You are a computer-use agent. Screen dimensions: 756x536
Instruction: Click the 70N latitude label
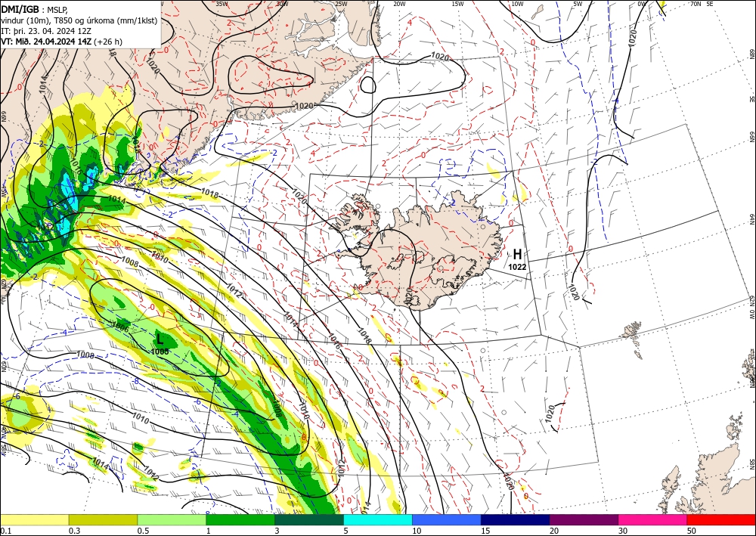click(695, 4)
